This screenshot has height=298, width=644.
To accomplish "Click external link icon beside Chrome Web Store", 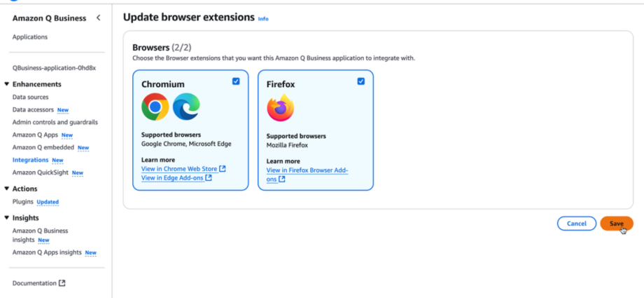I will tap(222, 169).
